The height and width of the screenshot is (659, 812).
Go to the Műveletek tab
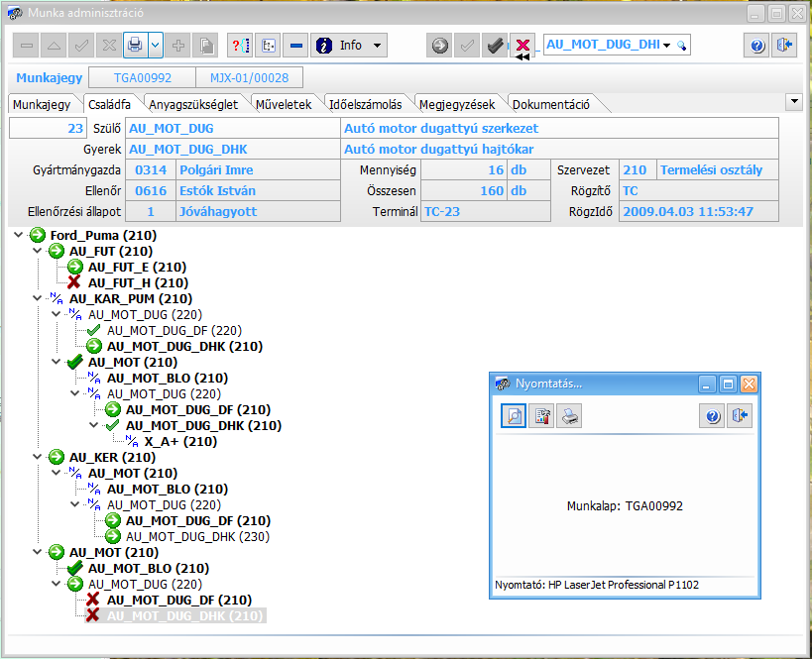[x=284, y=105]
